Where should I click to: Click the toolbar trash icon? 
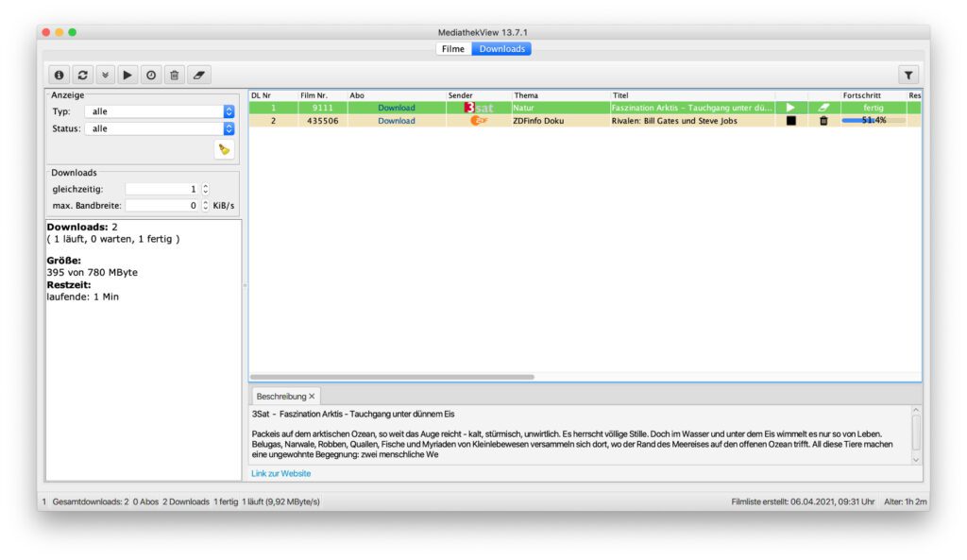(x=174, y=75)
